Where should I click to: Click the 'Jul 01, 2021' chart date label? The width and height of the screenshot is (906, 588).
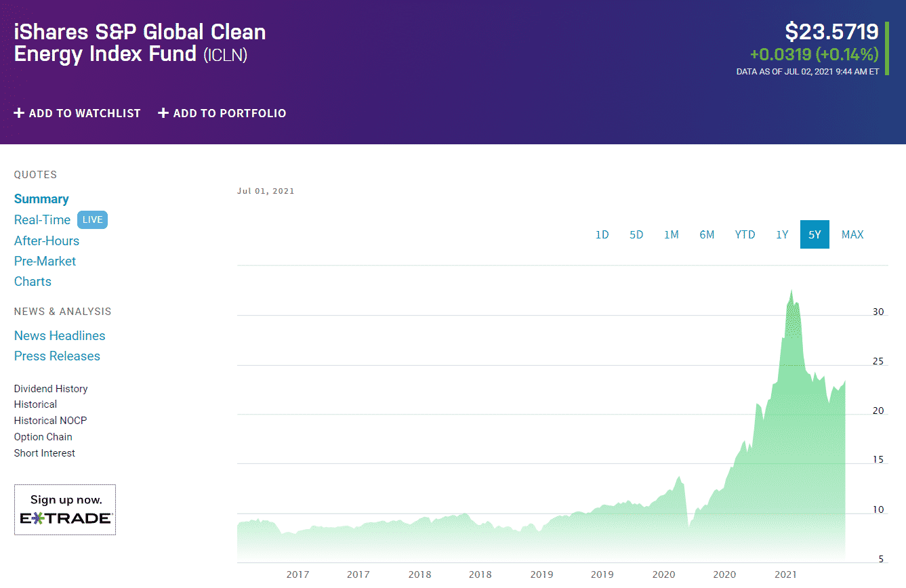click(x=266, y=191)
